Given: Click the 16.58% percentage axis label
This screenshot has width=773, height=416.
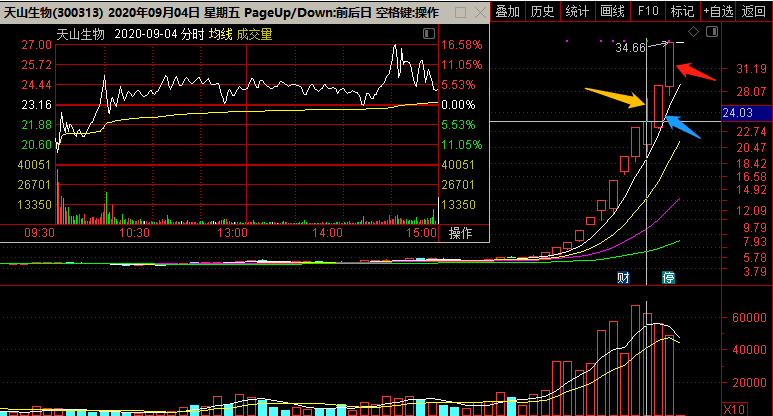Looking at the screenshot, I should pos(461,45).
